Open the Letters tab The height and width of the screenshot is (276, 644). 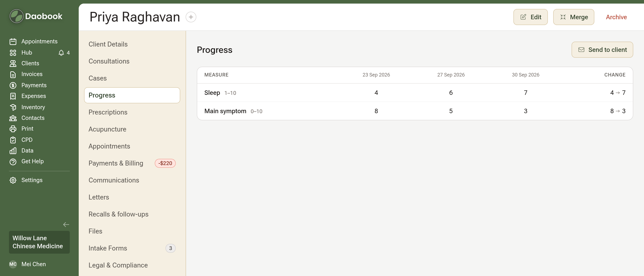tap(132, 197)
